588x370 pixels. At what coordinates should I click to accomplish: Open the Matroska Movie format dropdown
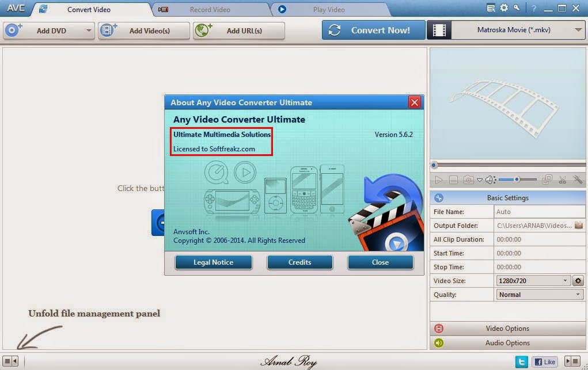point(518,30)
